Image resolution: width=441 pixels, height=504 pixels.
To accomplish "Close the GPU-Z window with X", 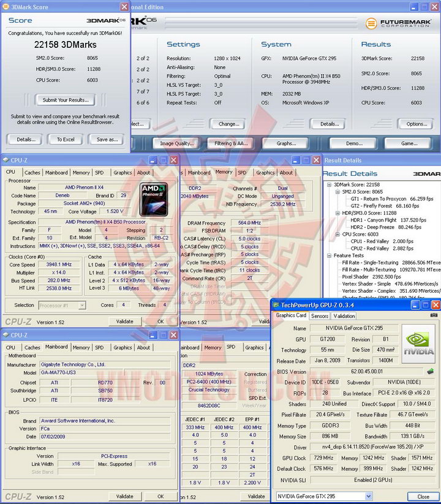I will pyautogui.click(x=435, y=305).
